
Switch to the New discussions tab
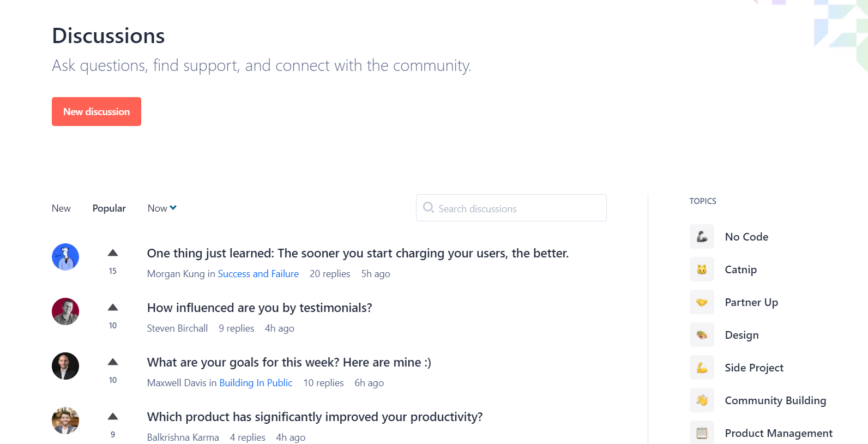point(61,208)
